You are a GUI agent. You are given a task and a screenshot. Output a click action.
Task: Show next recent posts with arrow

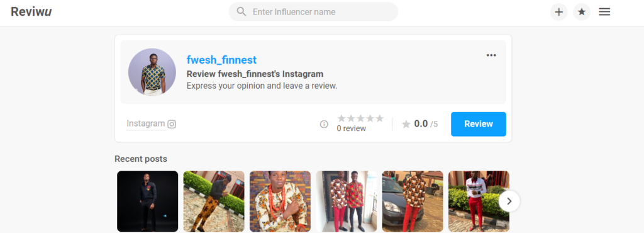click(x=509, y=202)
